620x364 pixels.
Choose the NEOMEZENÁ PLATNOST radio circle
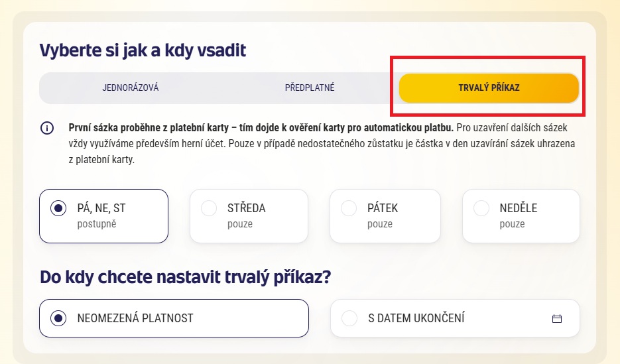point(58,318)
